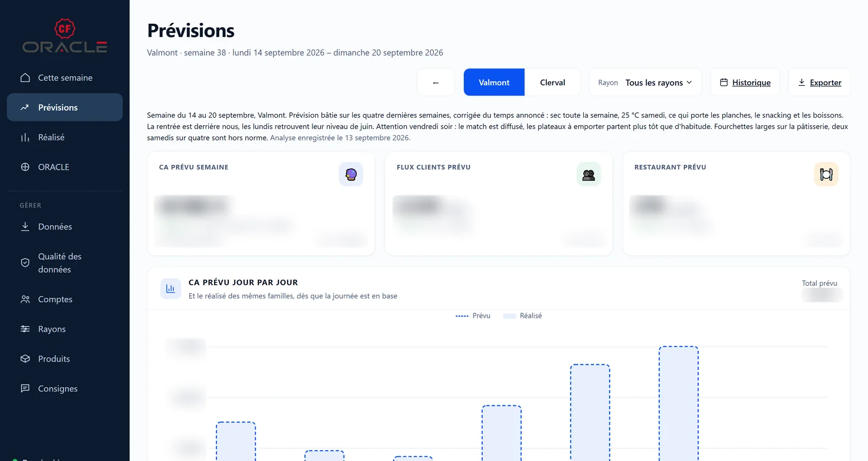Screen dimensions: 868x461
Task: Click the Données download icon
Action: pos(25,227)
